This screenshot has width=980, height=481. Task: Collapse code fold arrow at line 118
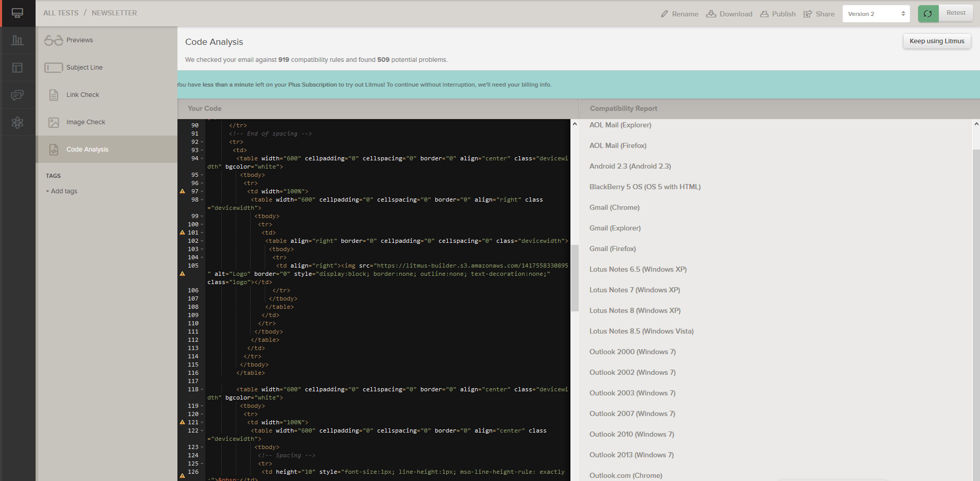[x=202, y=390]
